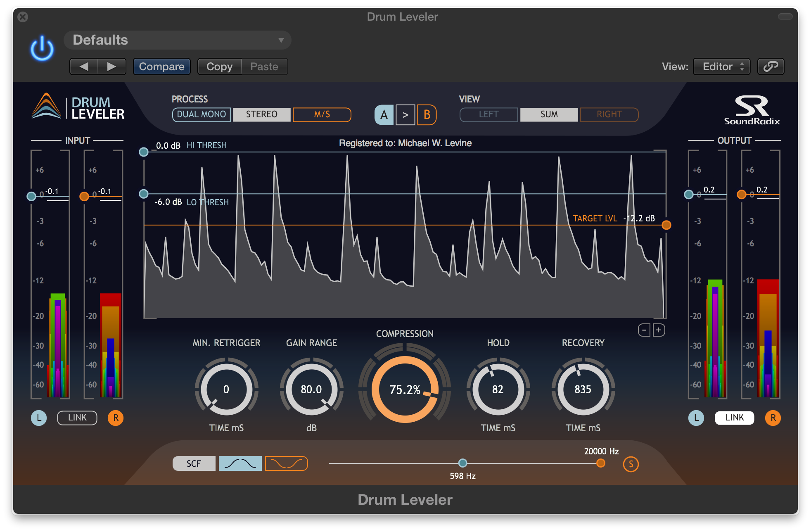Click the TARGET LVL orange slider handle
811x532 pixels.
coord(666,225)
